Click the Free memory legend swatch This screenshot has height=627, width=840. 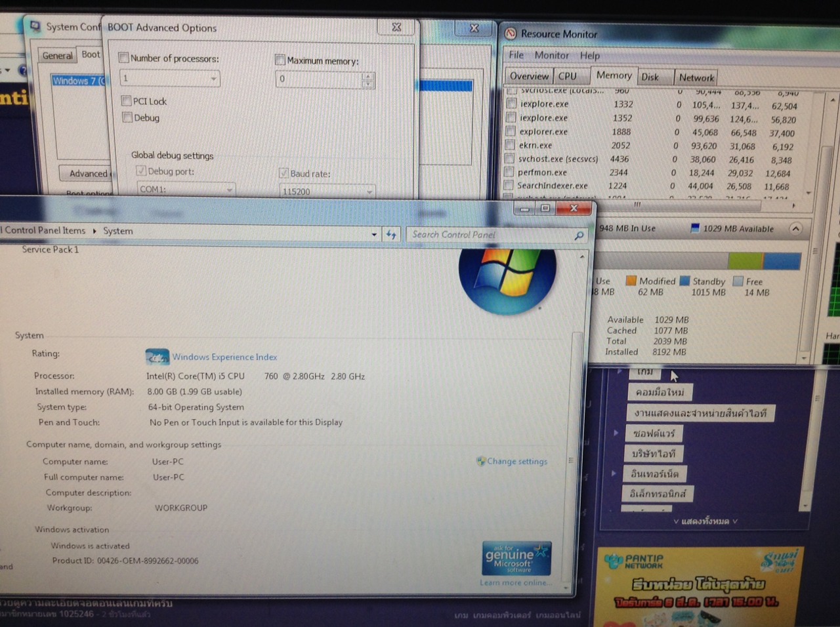pyautogui.click(x=738, y=281)
